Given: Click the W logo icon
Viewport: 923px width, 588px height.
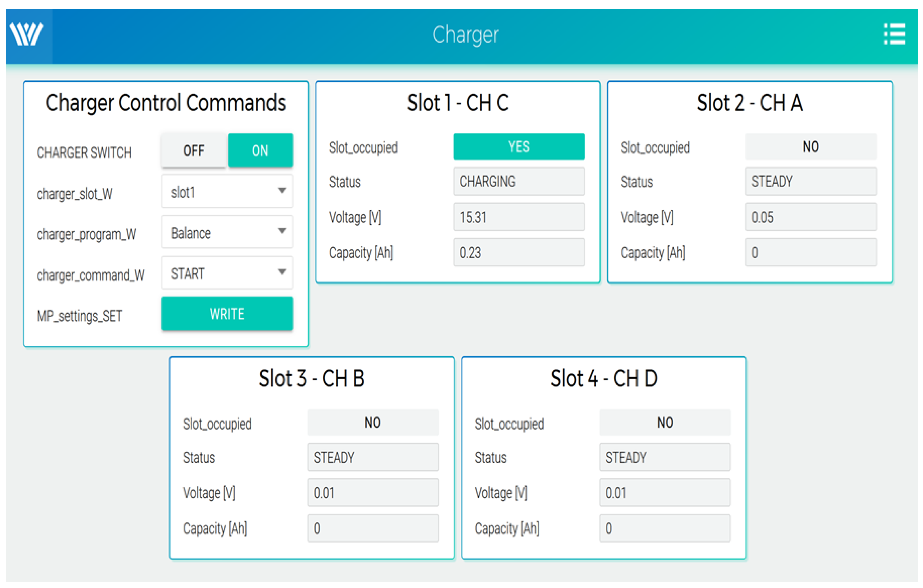Looking at the screenshot, I should pyautogui.click(x=26, y=34).
